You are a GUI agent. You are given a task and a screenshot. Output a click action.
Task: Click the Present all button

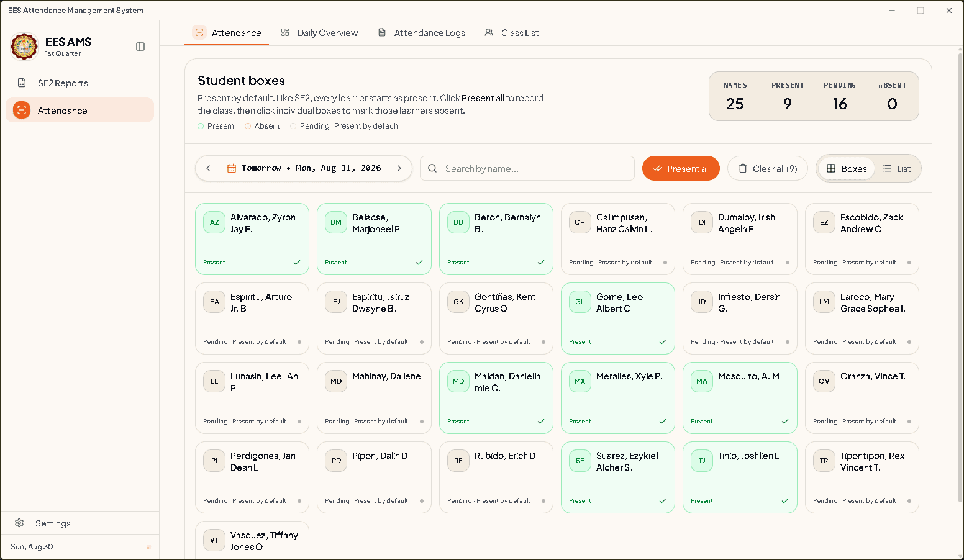681,168
